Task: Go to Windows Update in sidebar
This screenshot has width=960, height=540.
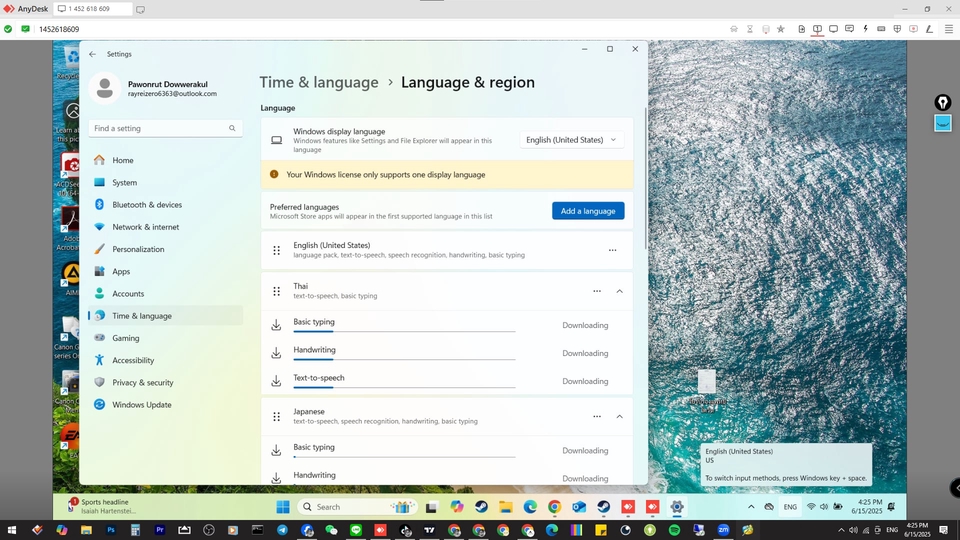Action: click(x=141, y=405)
